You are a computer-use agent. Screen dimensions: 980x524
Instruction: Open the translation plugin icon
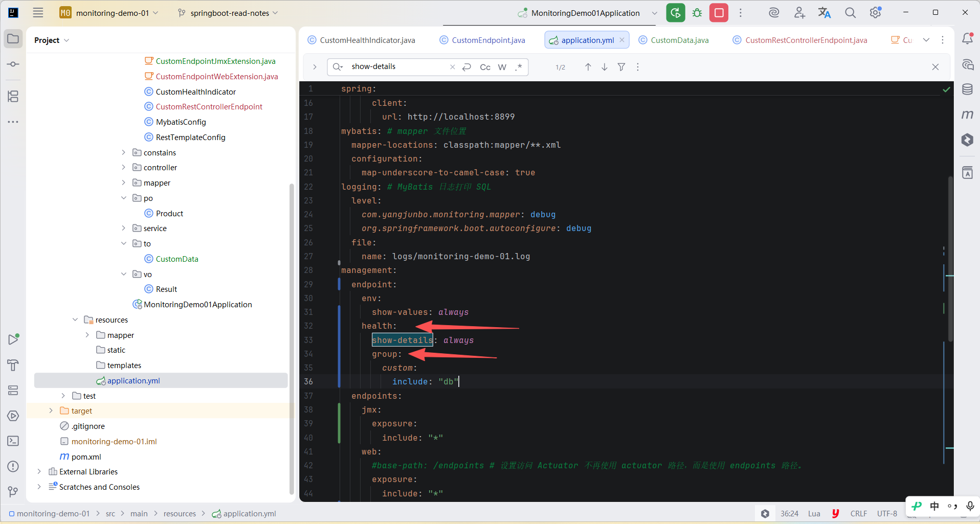(x=825, y=13)
